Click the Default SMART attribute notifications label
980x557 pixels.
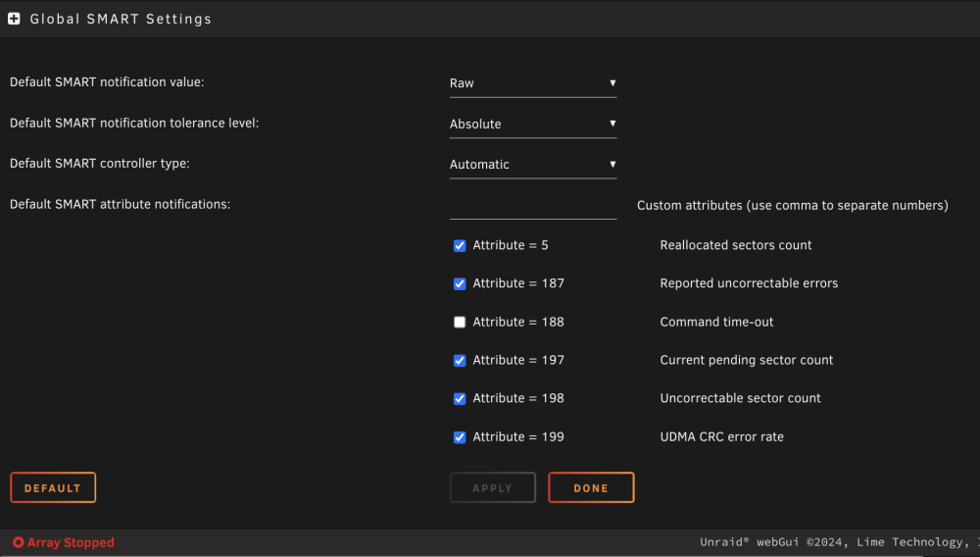click(120, 204)
